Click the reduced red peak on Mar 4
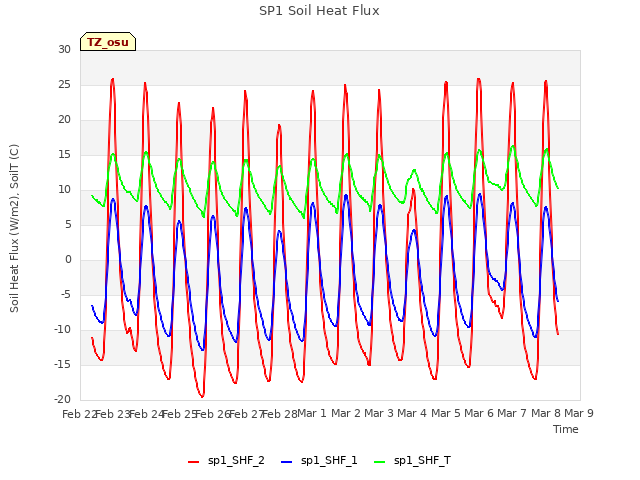This screenshot has width=640, height=480. (x=413, y=189)
